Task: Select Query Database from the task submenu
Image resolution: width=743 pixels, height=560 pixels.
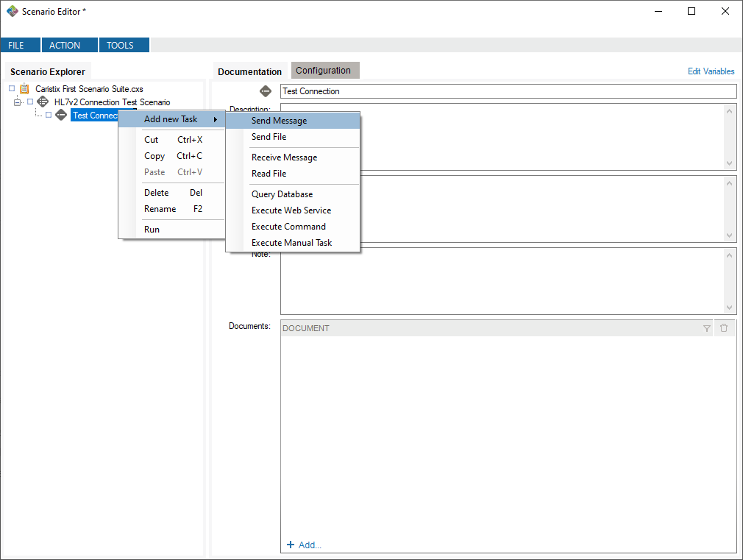Action: point(280,194)
